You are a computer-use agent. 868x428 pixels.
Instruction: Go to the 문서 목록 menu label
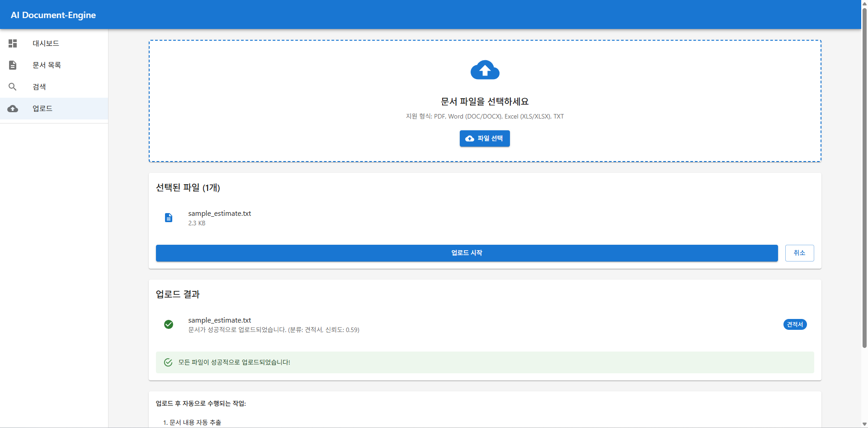[x=47, y=65]
